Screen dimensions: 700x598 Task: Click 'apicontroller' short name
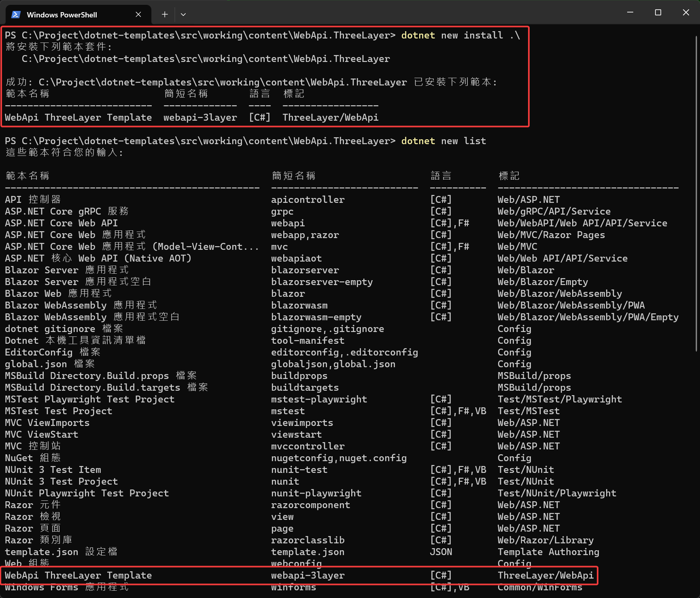tap(308, 200)
